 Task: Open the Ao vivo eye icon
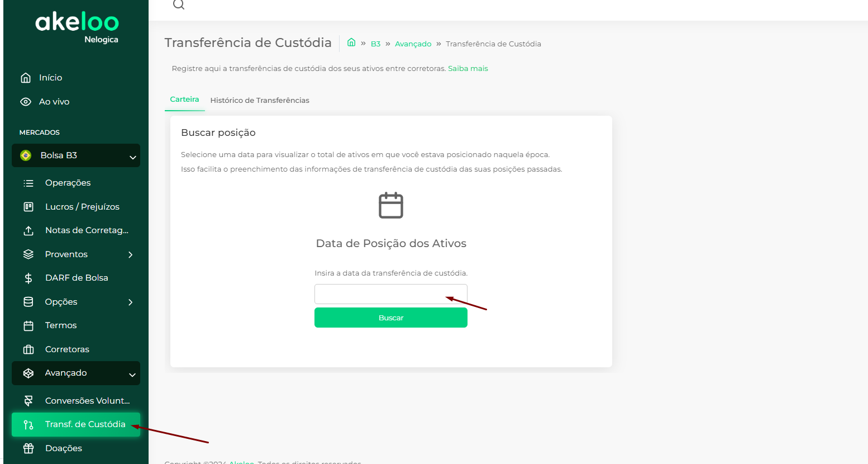coord(26,102)
